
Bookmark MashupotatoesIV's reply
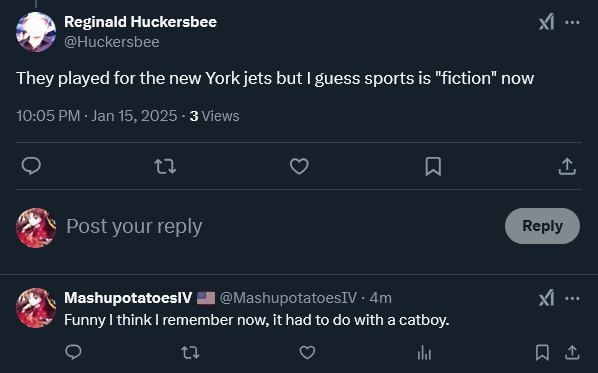542,352
